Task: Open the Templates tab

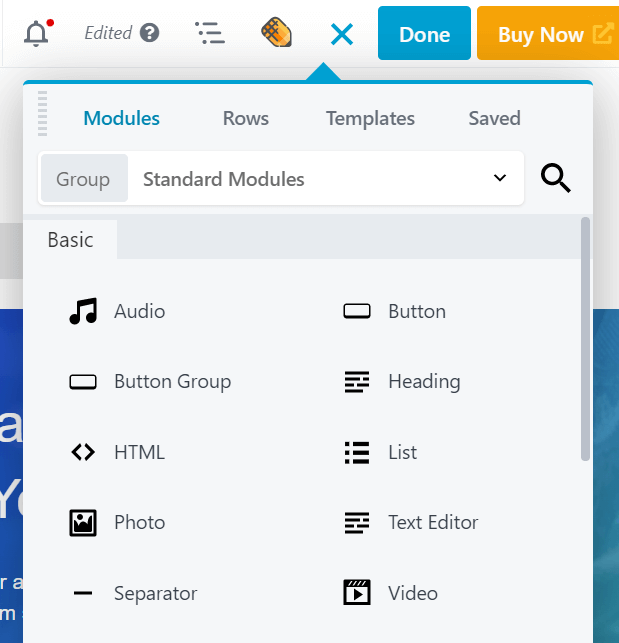Action: [370, 118]
